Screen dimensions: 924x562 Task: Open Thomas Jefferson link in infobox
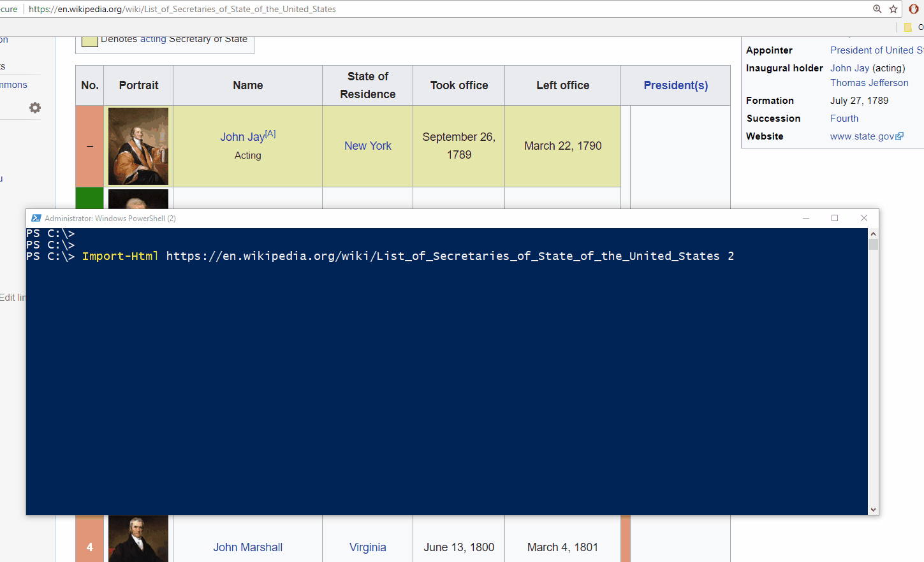[x=869, y=83]
